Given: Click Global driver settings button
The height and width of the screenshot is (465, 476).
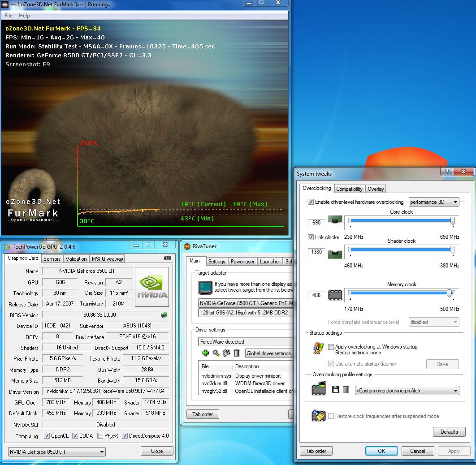Looking at the screenshot, I should point(268,353).
